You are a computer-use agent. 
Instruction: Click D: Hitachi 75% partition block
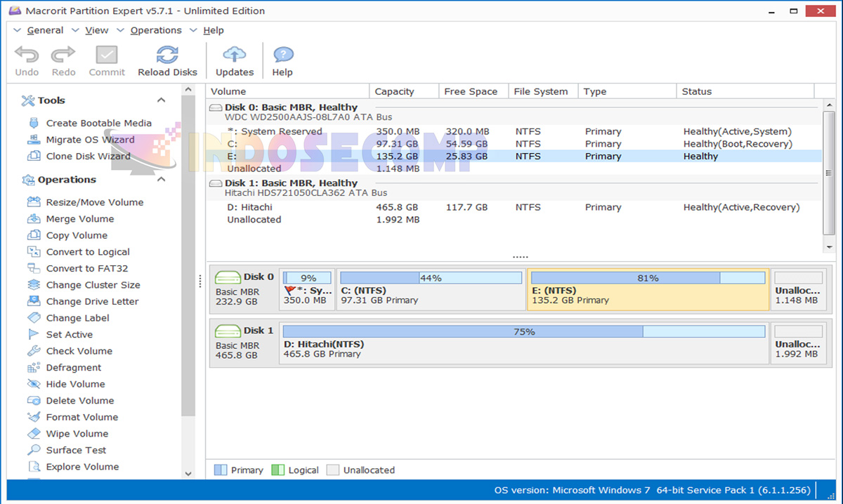coord(524,343)
